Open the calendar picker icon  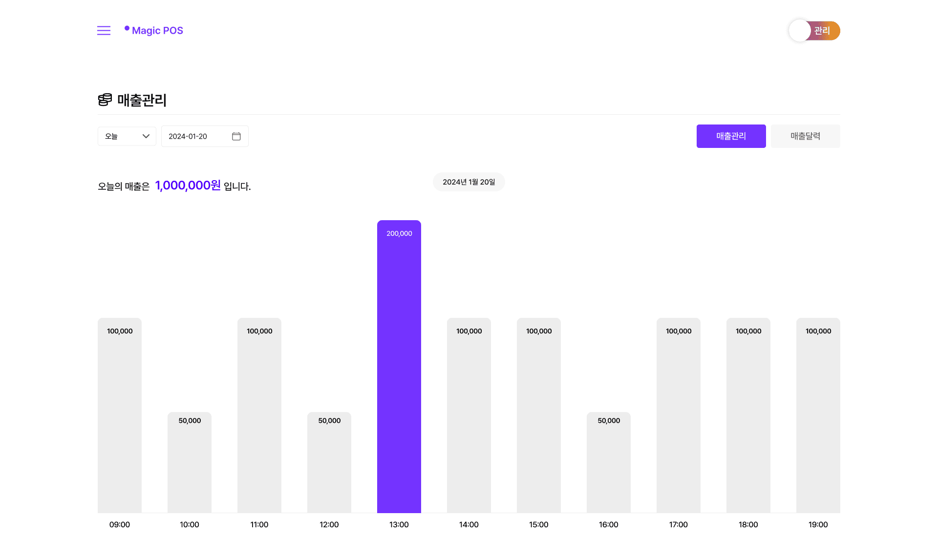pos(236,136)
